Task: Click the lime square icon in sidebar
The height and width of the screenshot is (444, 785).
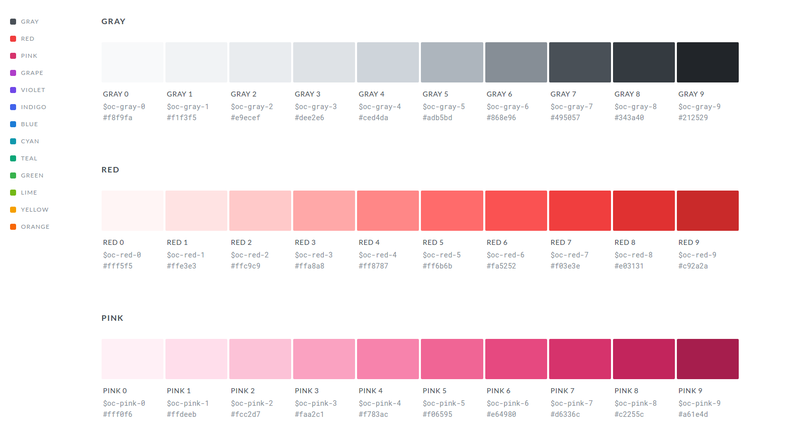Action: [x=13, y=192]
